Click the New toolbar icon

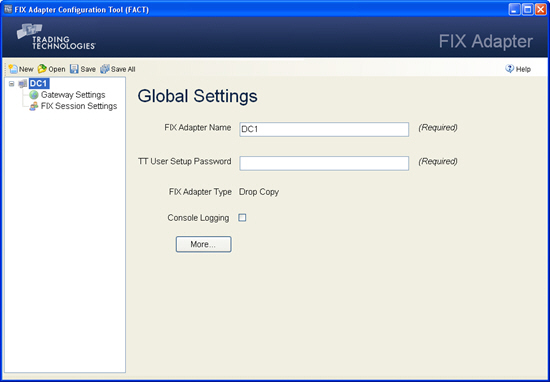14,69
